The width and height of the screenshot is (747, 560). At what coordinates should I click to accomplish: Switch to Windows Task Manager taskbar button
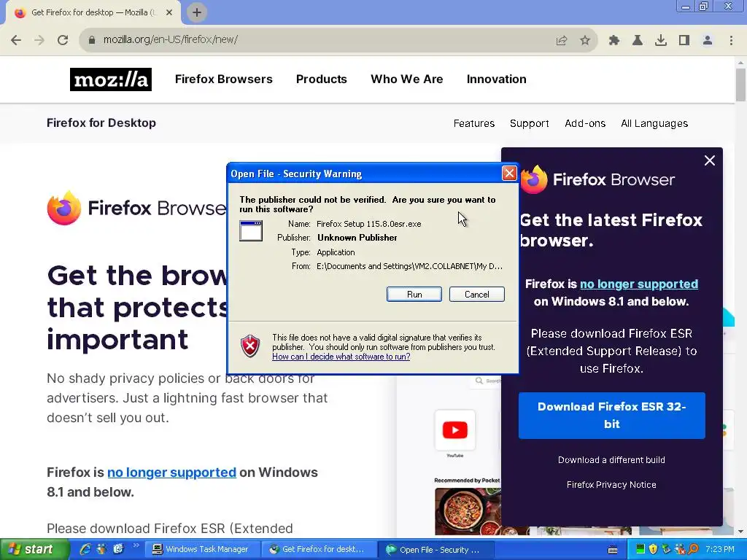click(x=204, y=550)
